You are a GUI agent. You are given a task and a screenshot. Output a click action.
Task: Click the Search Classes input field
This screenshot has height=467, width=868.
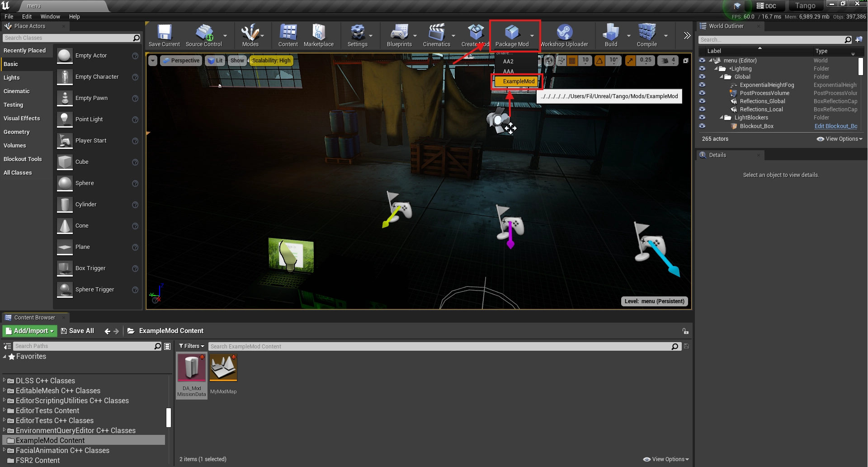point(71,38)
